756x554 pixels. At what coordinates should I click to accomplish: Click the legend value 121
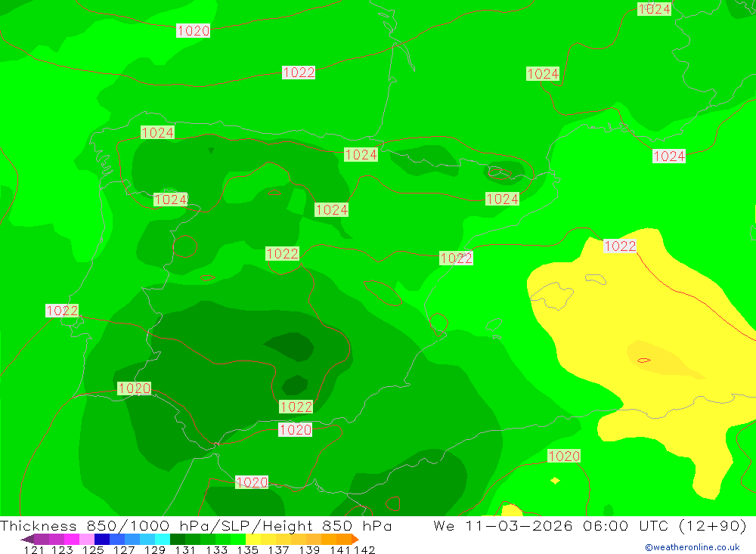point(34,550)
